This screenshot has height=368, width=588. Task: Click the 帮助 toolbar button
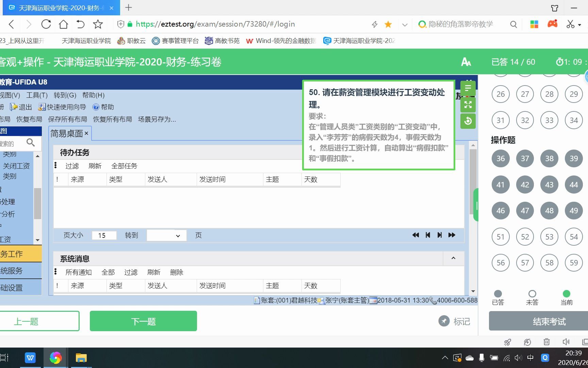(103, 107)
